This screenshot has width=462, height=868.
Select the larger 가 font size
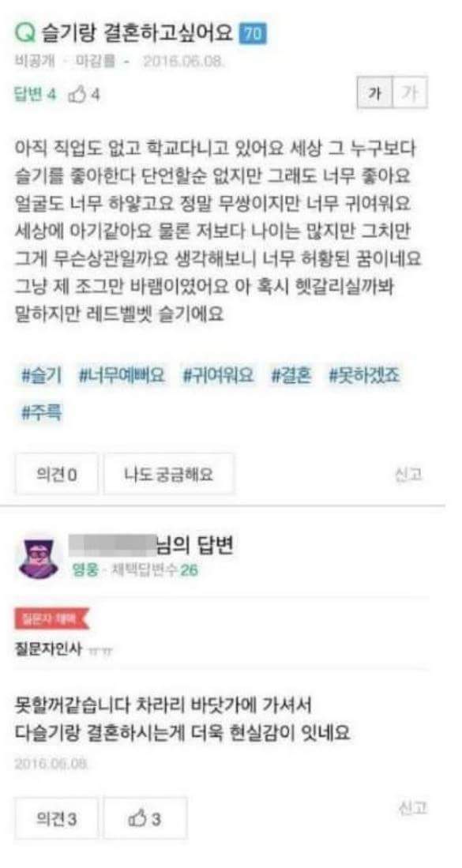(x=409, y=93)
